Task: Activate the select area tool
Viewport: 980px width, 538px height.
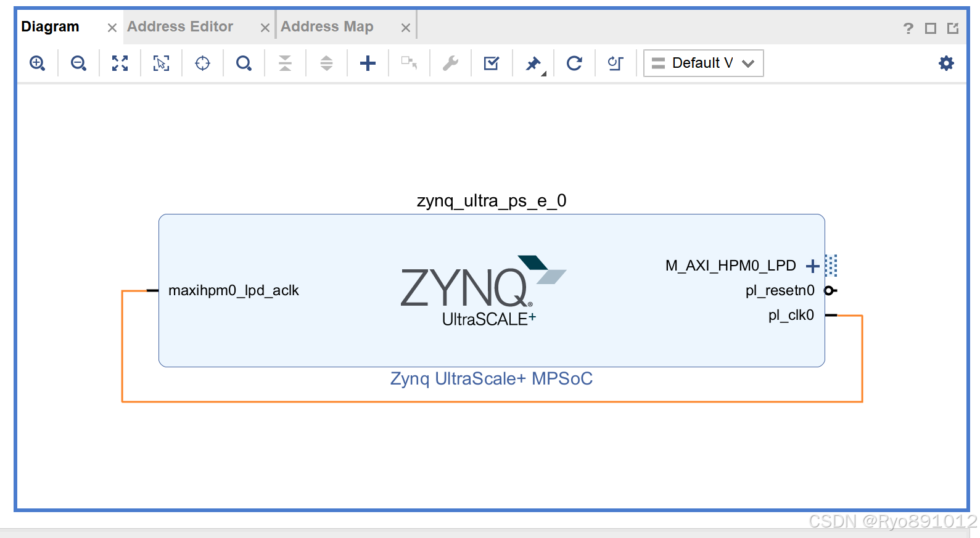Action: pos(161,63)
